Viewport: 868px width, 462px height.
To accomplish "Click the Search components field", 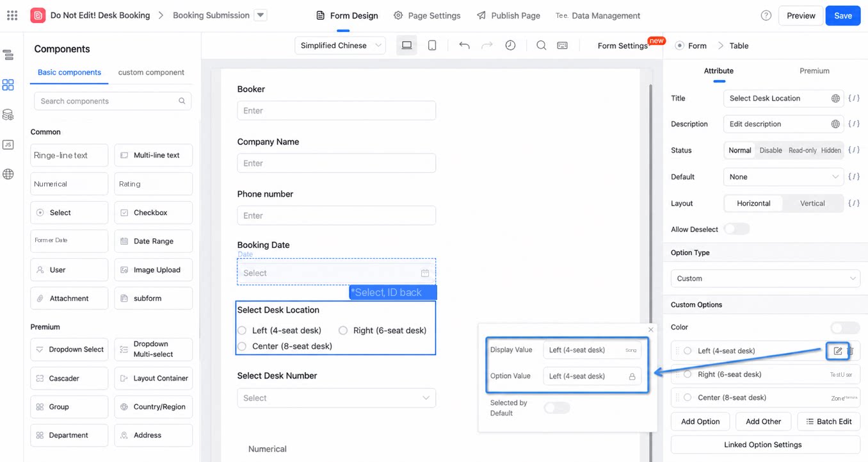I will point(113,101).
